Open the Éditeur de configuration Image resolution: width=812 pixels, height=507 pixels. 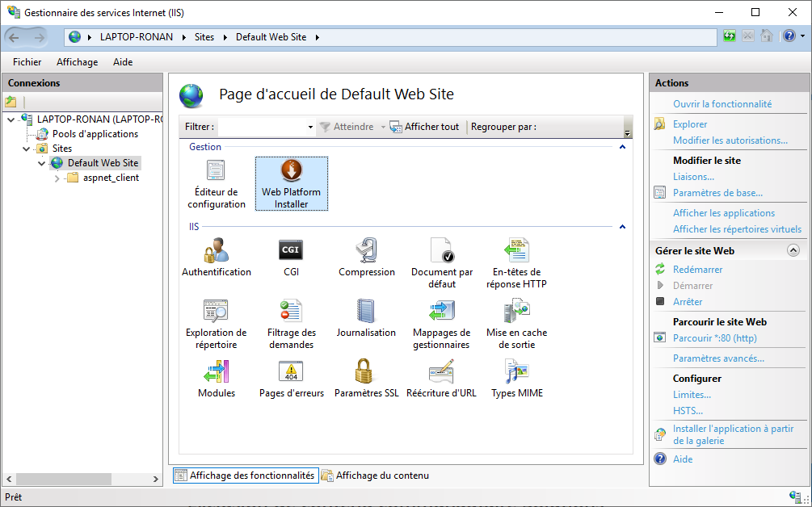pos(216,182)
